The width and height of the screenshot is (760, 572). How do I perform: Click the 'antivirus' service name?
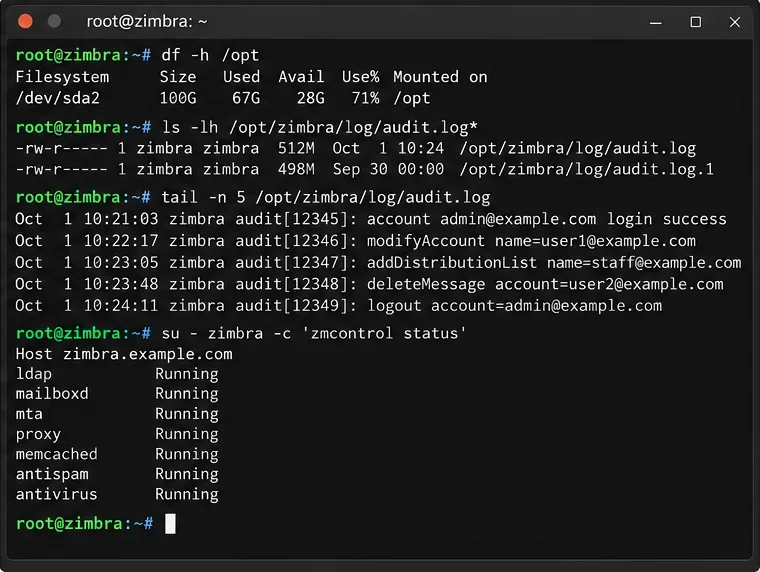[x=56, y=494]
